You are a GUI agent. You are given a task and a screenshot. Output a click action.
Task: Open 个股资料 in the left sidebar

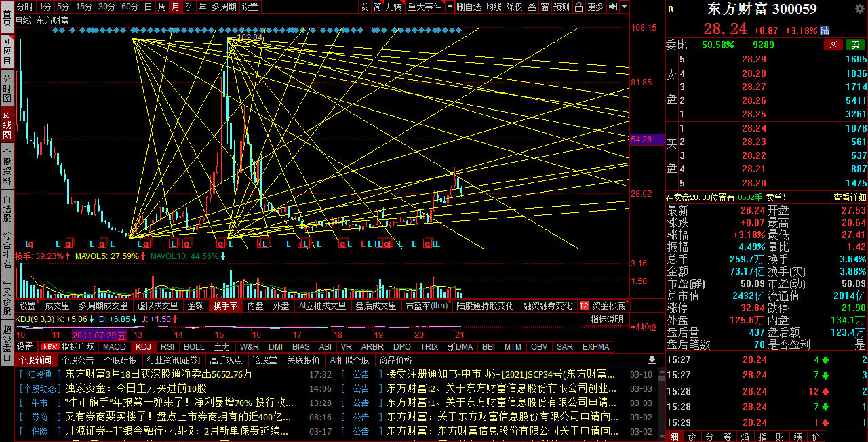coord(7,165)
